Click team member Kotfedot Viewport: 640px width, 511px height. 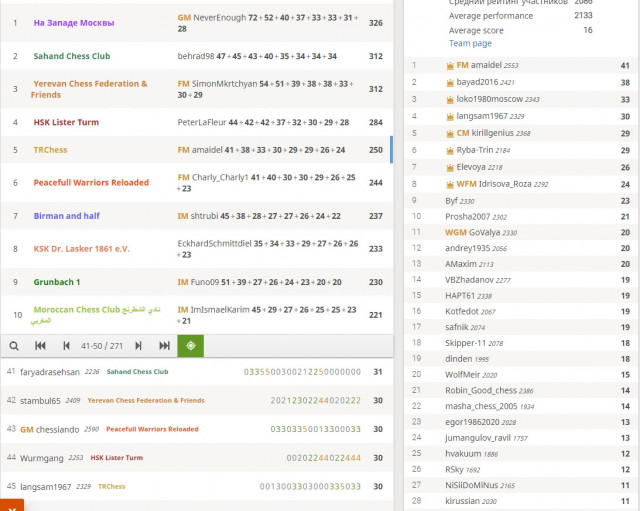tap(462, 311)
